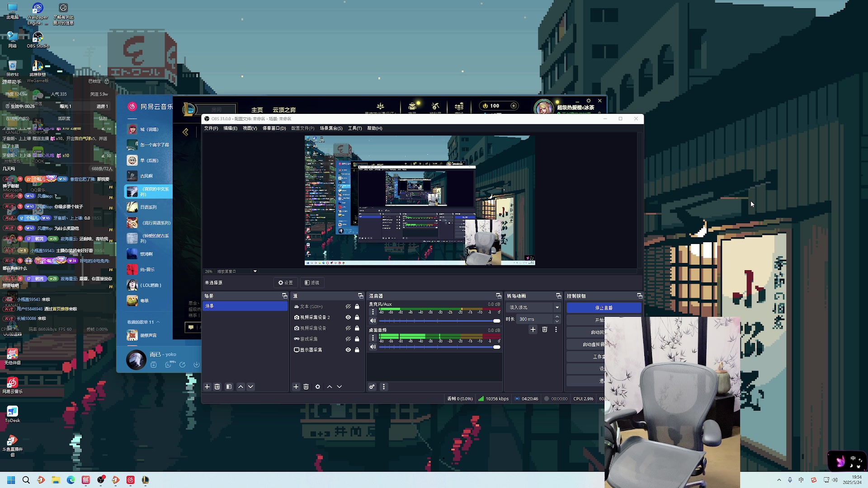Open the 工具(T) menu in OBS
Viewport: 868px width, 488px height.
pos(355,128)
